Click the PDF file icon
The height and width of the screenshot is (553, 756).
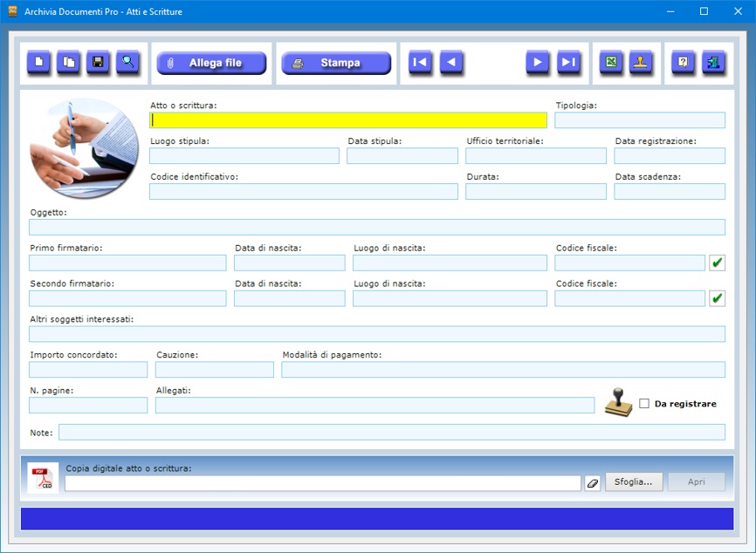click(43, 478)
